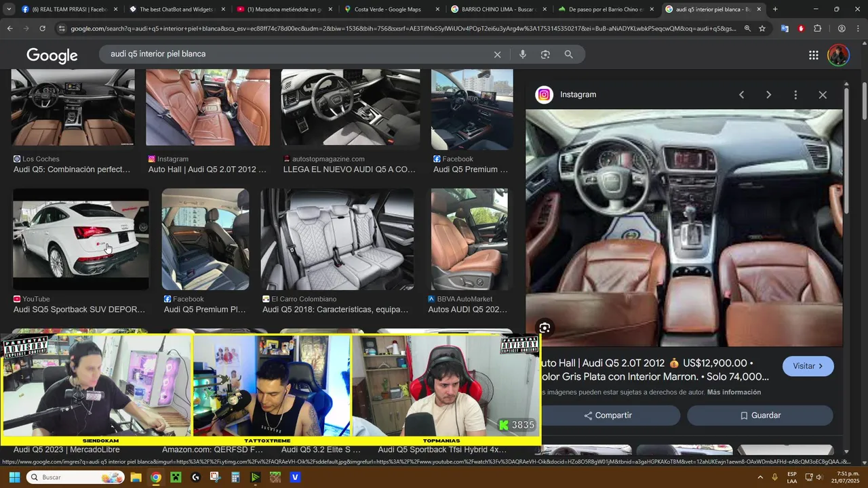Submit search with the magnifier icon
Image resolution: width=868 pixels, height=488 pixels.
tap(568, 54)
